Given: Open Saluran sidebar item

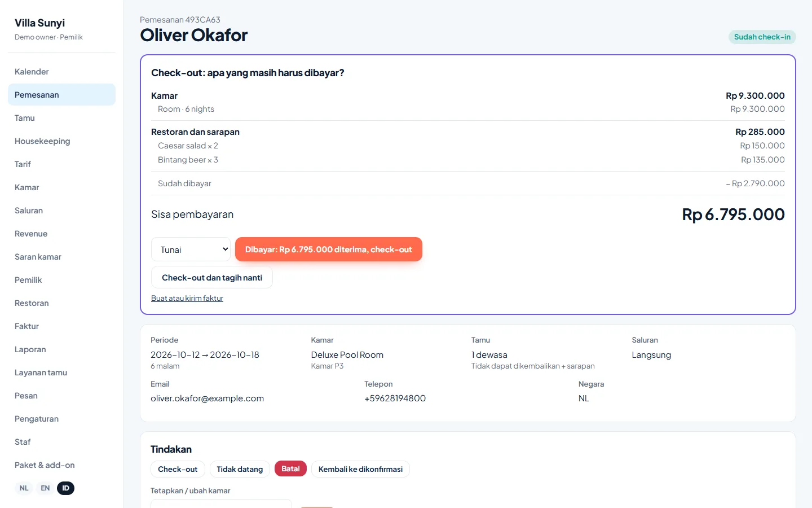Looking at the screenshot, I should point(61,211).
